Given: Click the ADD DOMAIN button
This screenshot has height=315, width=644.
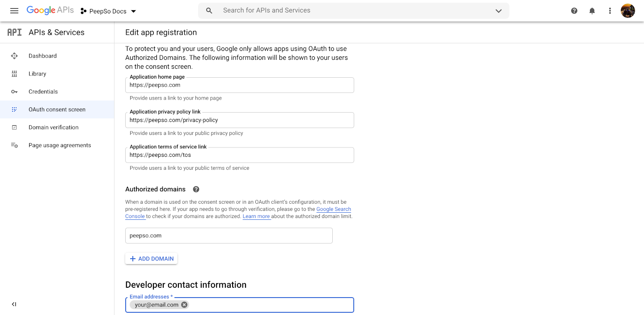Looking at the screenshot, I should pyautogui.click(x=152, y=259).
